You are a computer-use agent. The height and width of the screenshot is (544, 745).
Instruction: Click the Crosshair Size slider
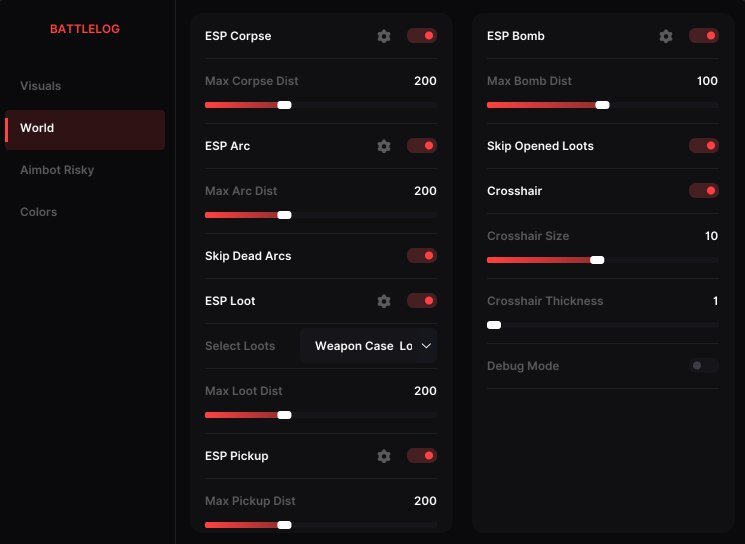click(603, 260)
